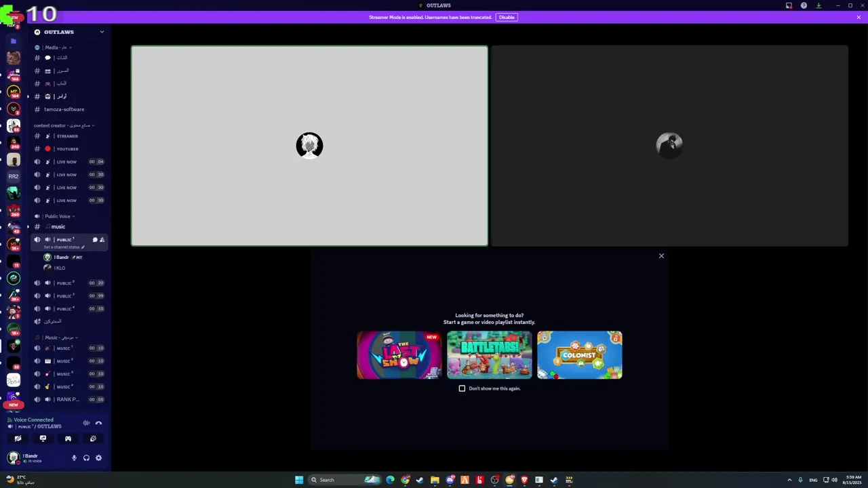This screenshot has width=868, height=488.
Task: Open the music text channel
Action: click(x=69, y=226)
